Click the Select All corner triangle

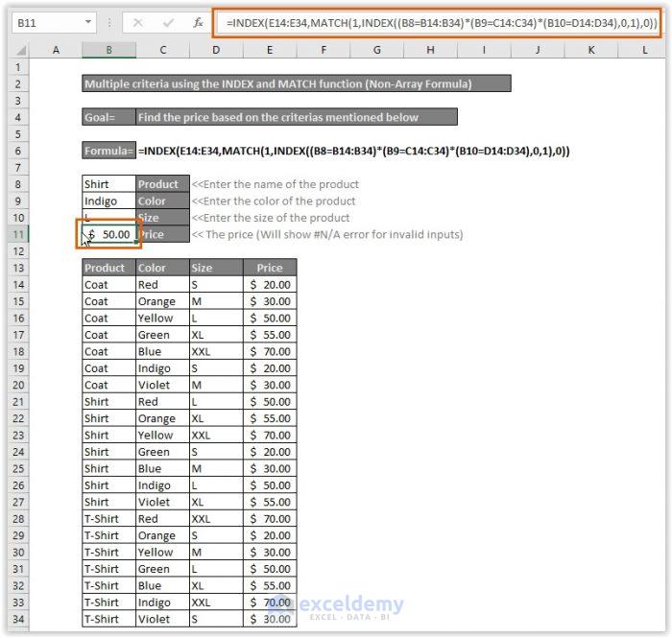[x=21, y=51]
